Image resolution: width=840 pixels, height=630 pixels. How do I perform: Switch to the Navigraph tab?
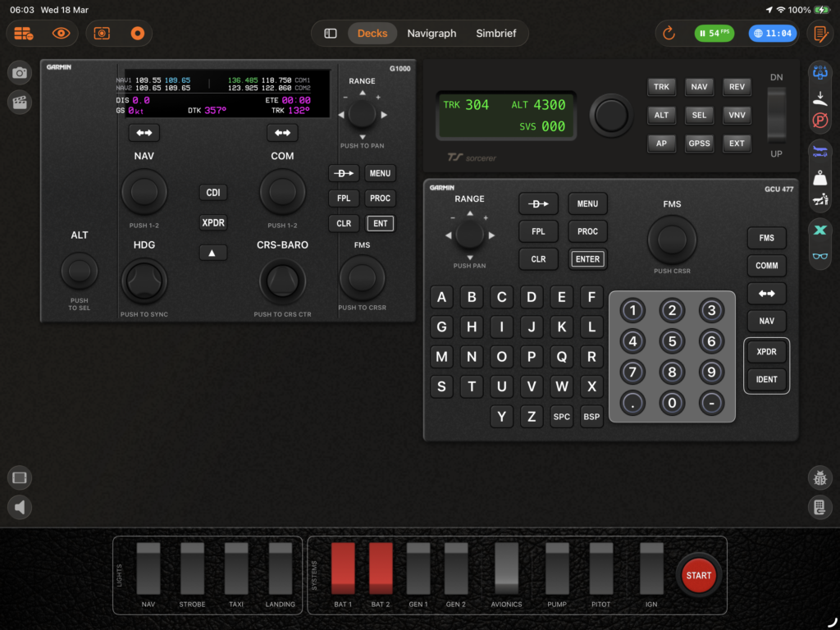click(431, 34)
